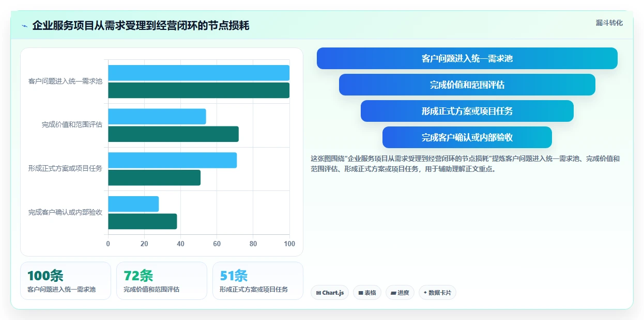This screenshot has width=644, height=320.
Task: Click the x-axis tick label 20
Action: click(144, 244)
